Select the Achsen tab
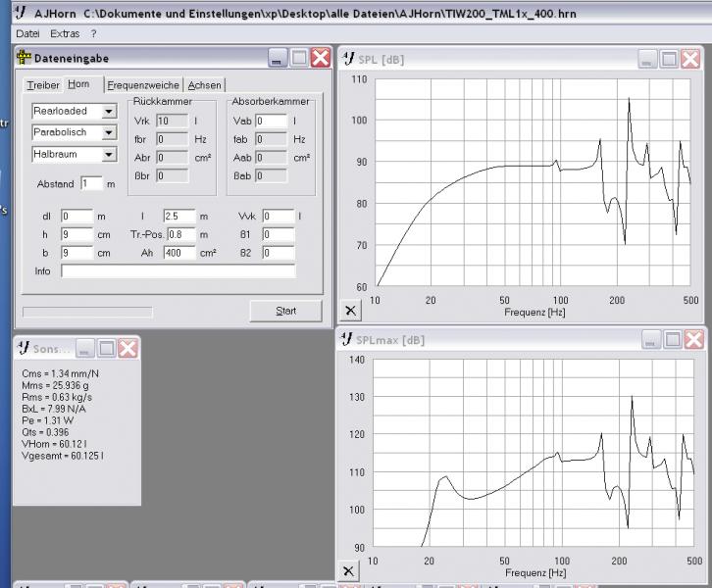712x588 pixels. [x=204, y=85]
